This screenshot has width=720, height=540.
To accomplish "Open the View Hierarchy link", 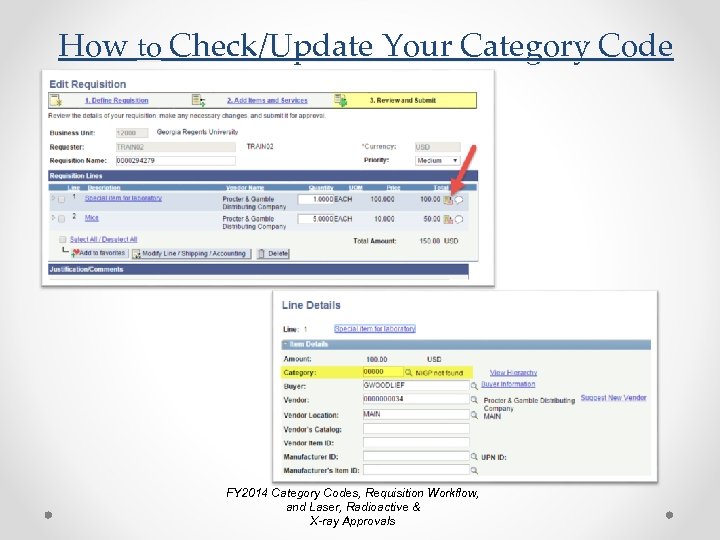I will 513,372.
